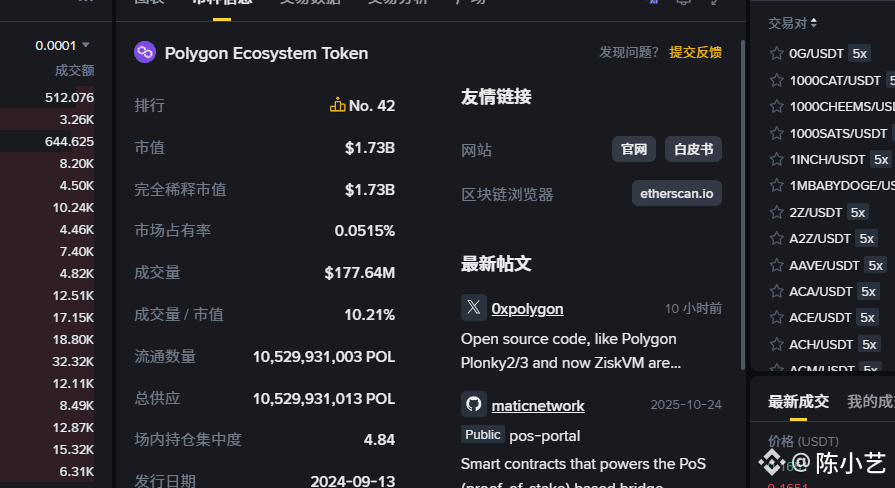This screenshot has height=488, width=895.
Task: Select the 2Z/USDT trading pair
Action: tap(815, 212)
